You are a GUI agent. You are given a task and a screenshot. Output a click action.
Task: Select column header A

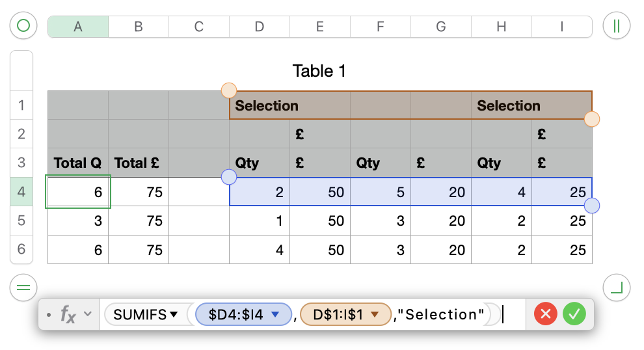[x=78, y=27]
